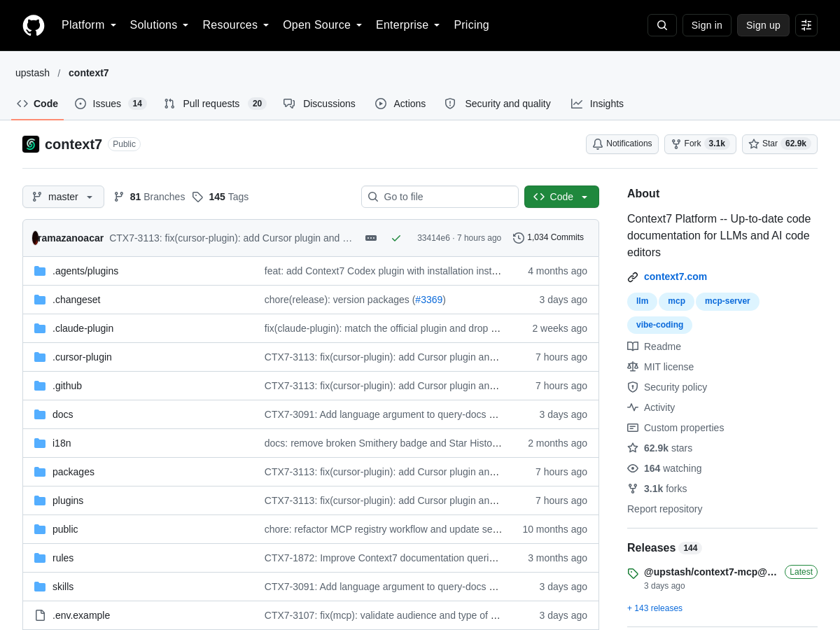Open the + 143 releases link
This screenshot has width=840, height=630.
click(654, 608)
